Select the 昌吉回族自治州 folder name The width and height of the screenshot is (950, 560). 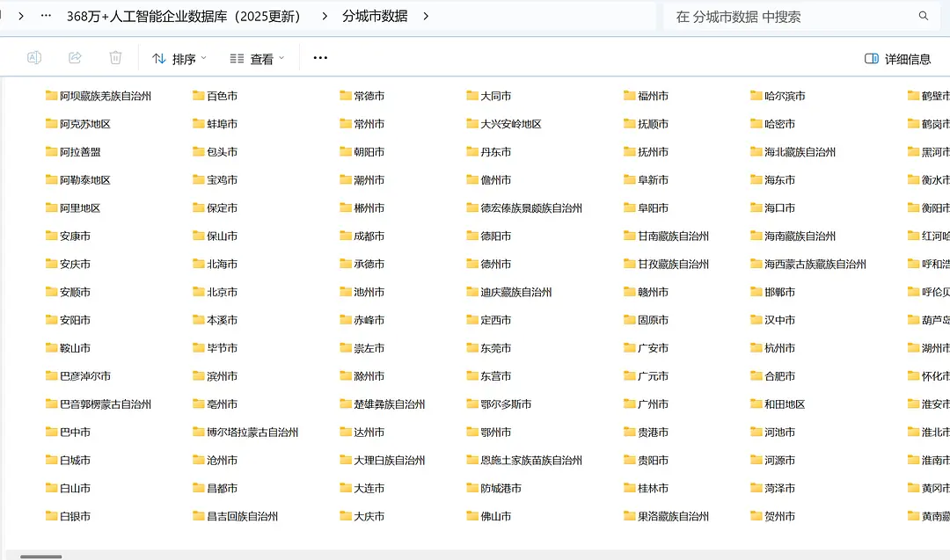(243, 516)
